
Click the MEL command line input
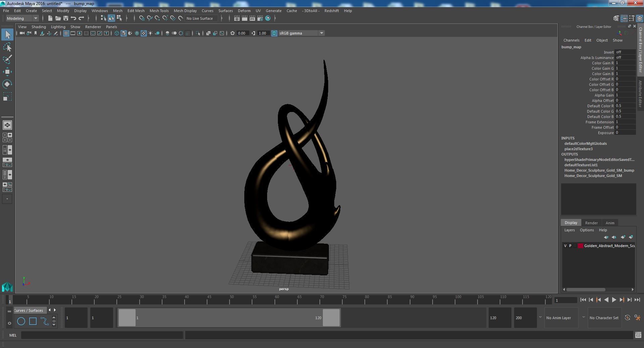tap(102, 335)
